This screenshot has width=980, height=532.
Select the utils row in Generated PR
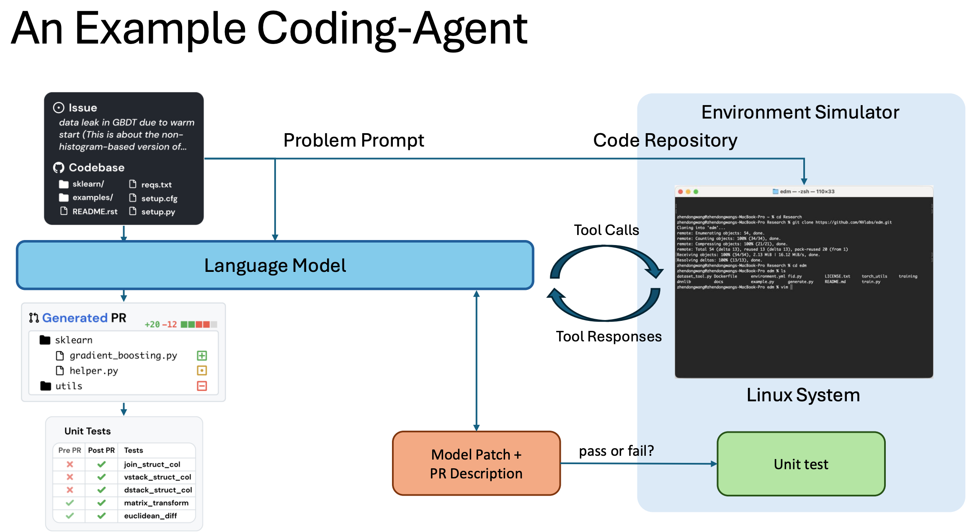tap(124, 386)
